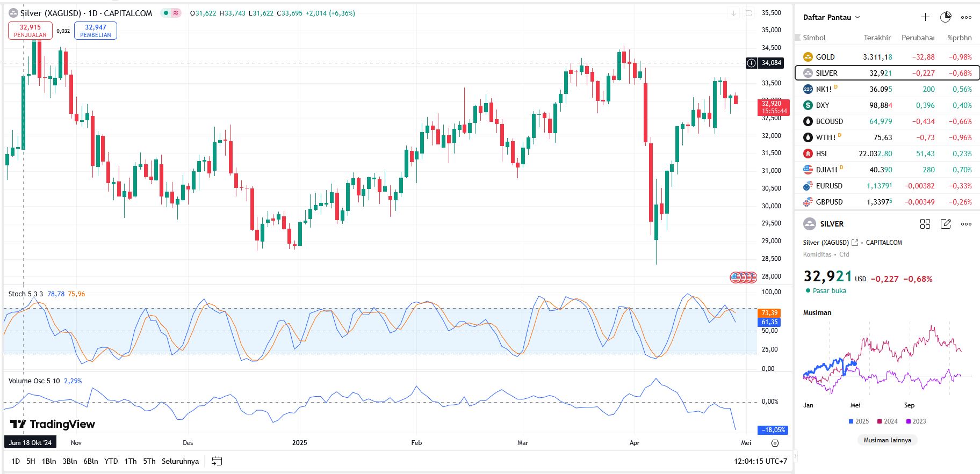Screen dimensions: 980x474
Task: Click the economic events flag icons
Action: coord(744,277)
